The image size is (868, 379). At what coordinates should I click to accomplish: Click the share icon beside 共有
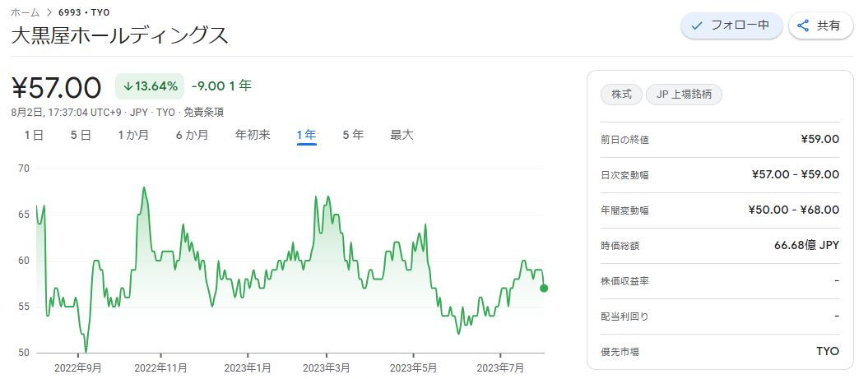(803, 25)
